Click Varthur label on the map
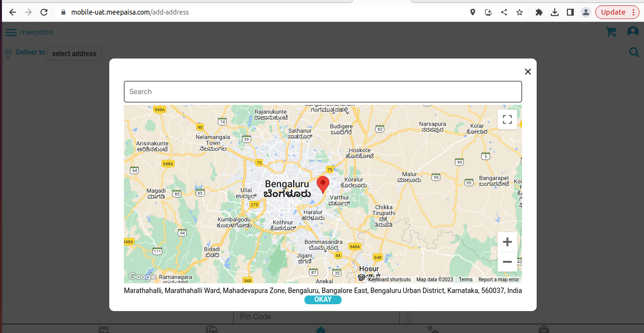 (339, 200)
